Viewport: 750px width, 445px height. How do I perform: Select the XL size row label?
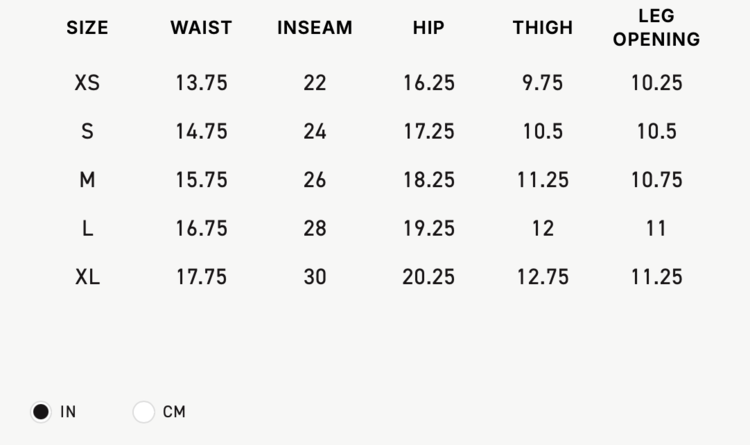point(87,277)
